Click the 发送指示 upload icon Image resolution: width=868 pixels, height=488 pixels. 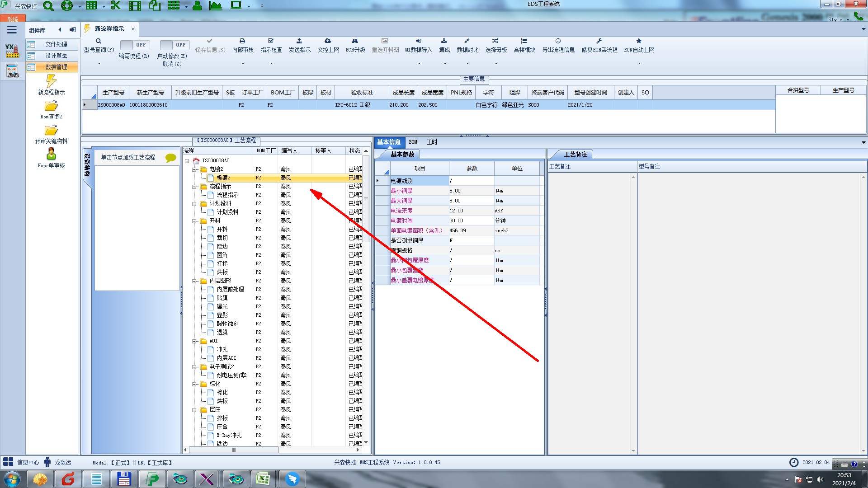pyautogui.click(x=299, y=41)
